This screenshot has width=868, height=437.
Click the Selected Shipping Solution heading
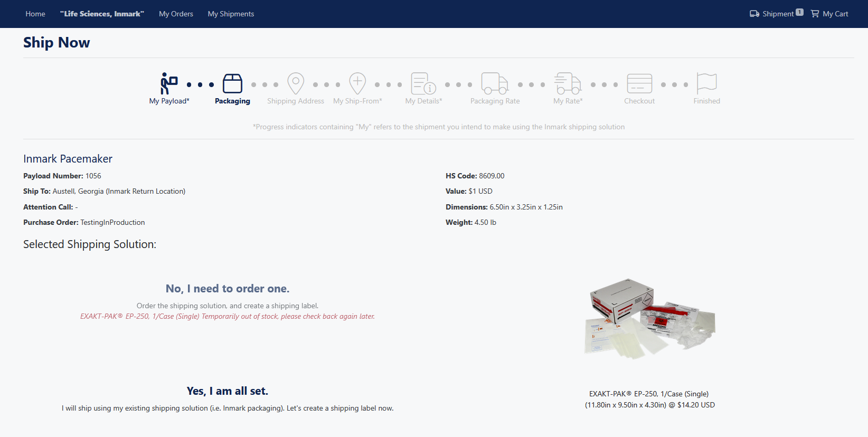click(90, 244)
